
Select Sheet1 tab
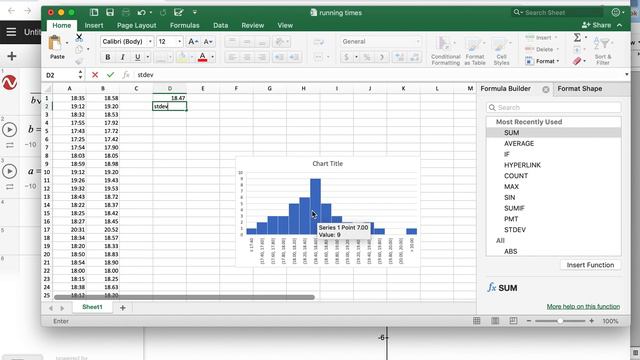tap(92, 307)
